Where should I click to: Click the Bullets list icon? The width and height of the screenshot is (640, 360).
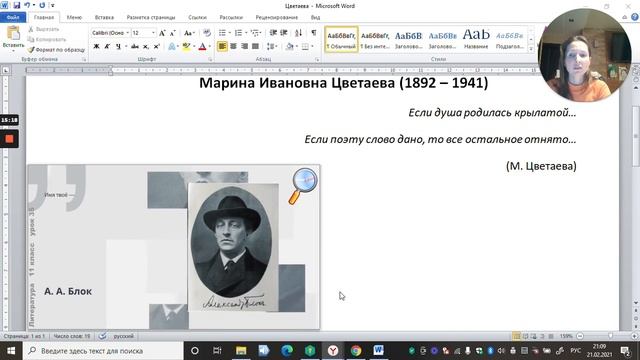tap(222, 33)
